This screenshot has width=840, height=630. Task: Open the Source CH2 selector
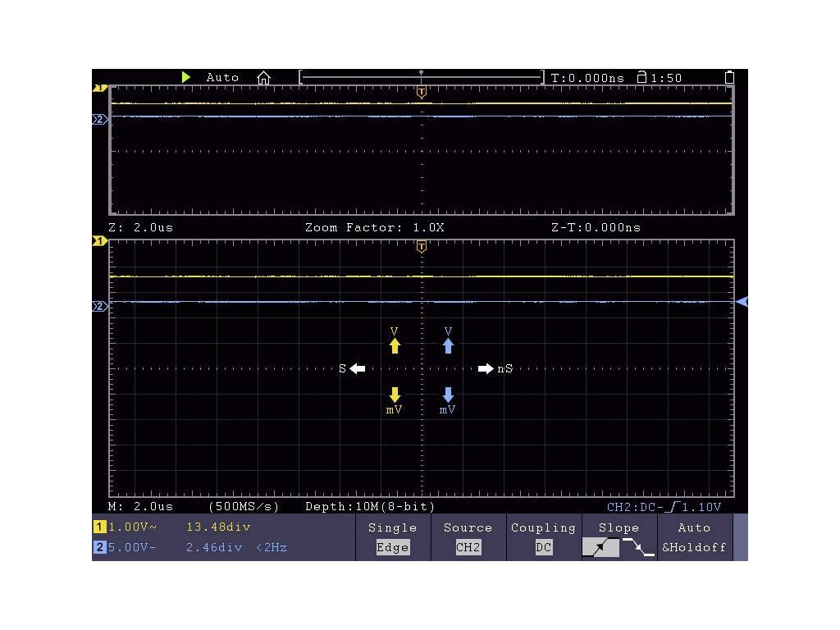coord(468,537)
